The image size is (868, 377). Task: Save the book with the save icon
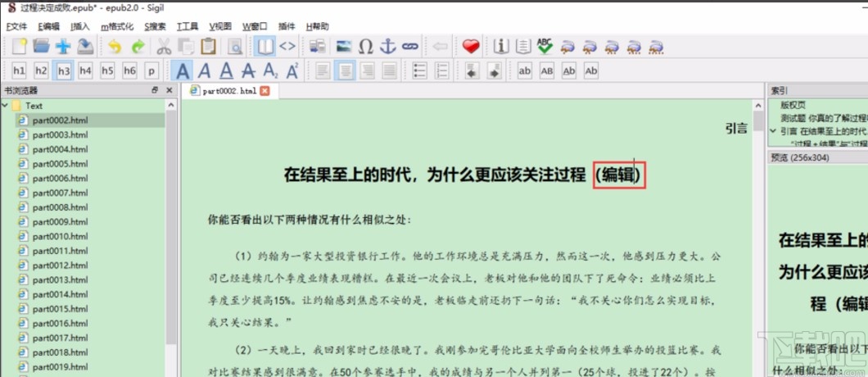84,47
